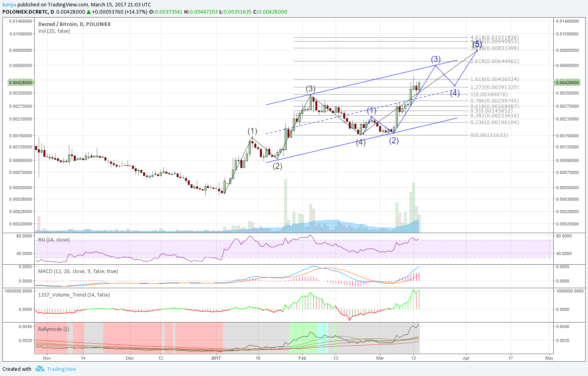Click the 2017 label on the date axis
This screenshot has width=588, height=376.
pyautogui.click(x=216, y=358)
